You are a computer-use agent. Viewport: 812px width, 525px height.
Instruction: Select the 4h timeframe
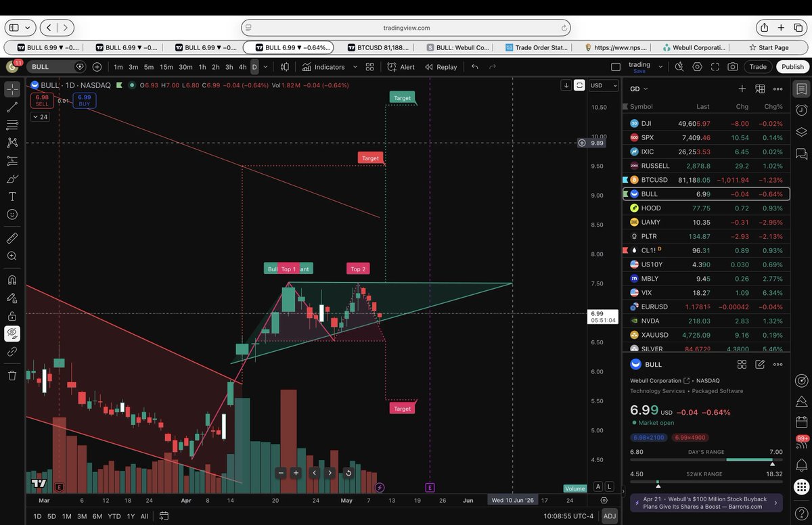click(x=242, y=67)
